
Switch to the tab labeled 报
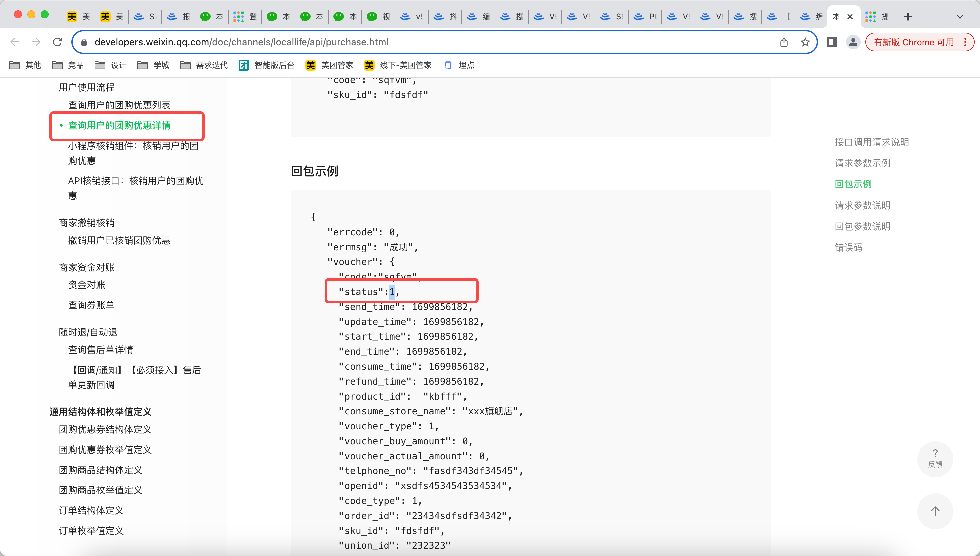(179, 17)
